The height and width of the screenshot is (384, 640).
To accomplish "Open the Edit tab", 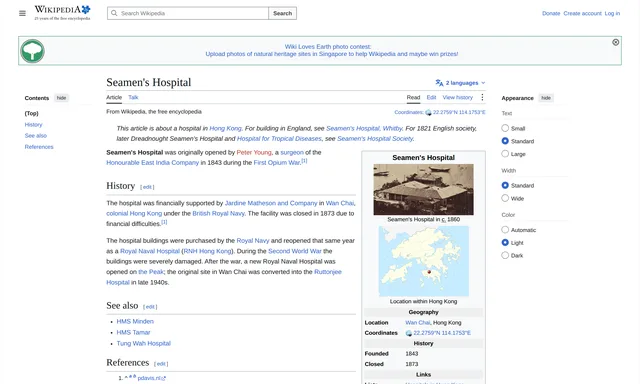I will click(x=431, y=98).
